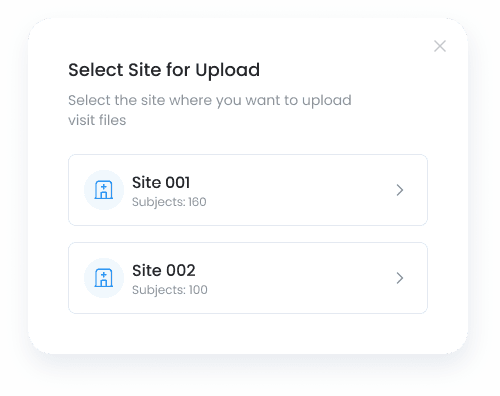Tap the light blue circle behind Site 002 icon
Screen dimensions: 500x396
coord(104,278)
